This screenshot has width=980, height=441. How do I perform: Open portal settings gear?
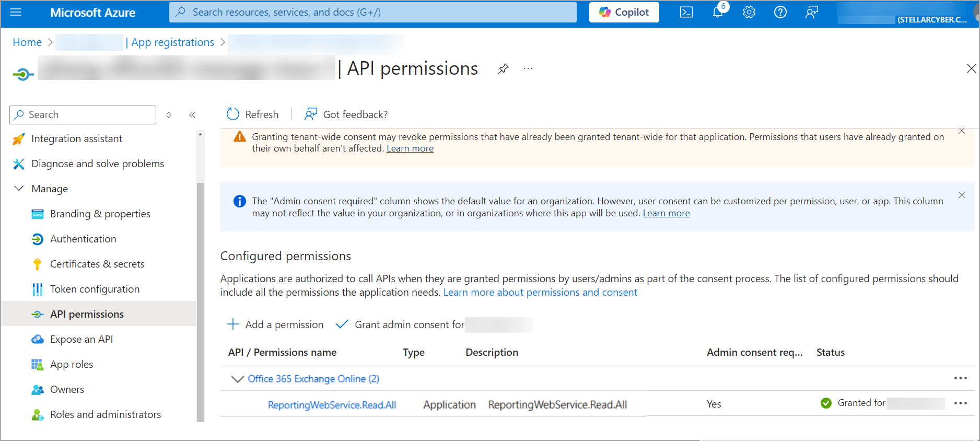tap(749, 12)
